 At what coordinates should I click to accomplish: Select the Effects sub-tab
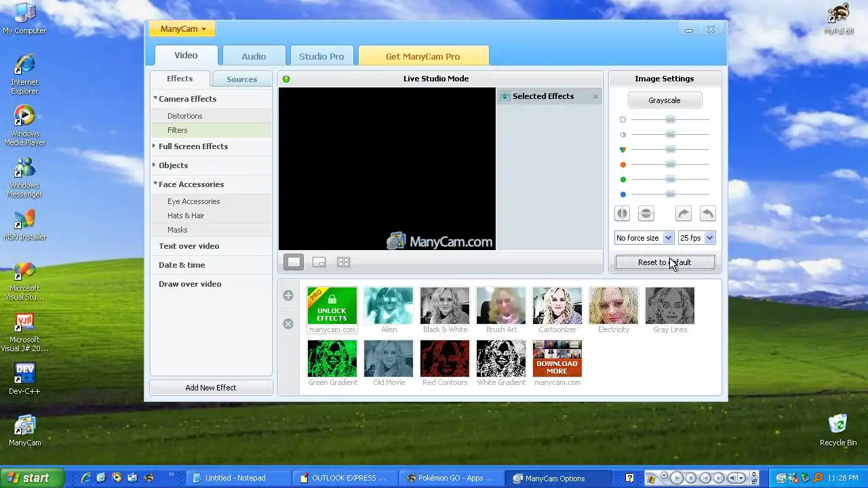(x=180, y=79)
